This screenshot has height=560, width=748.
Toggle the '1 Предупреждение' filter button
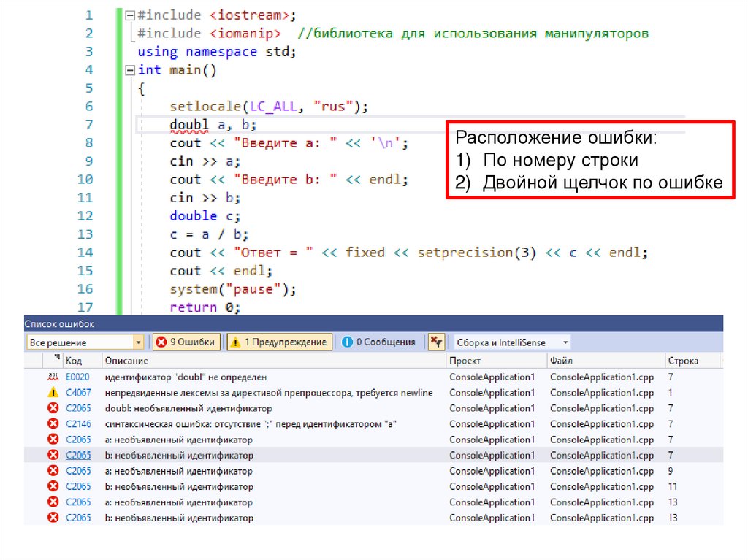coord(280,342)
